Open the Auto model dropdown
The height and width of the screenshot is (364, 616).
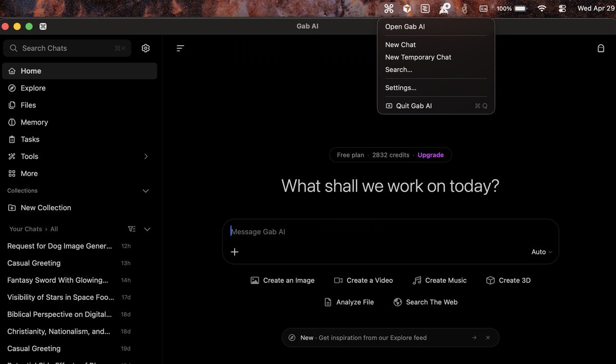point(542,252)
